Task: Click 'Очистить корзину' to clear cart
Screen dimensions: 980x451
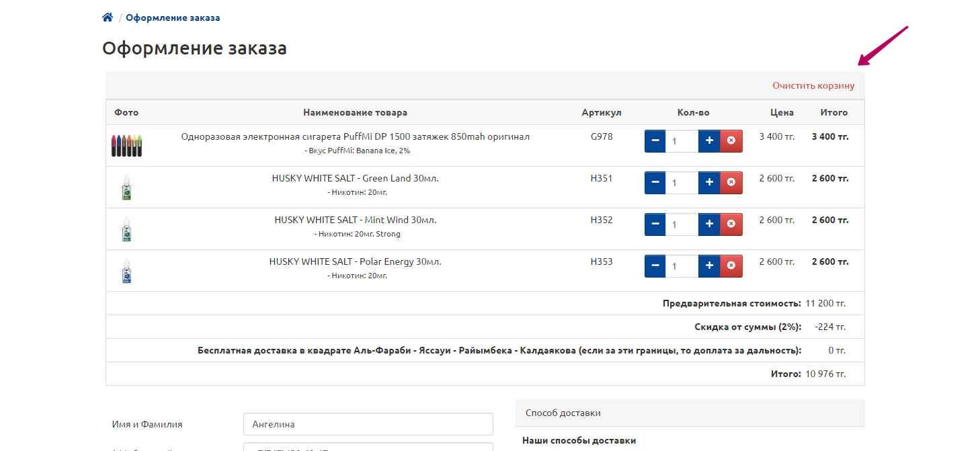Action: coord(813,86)
